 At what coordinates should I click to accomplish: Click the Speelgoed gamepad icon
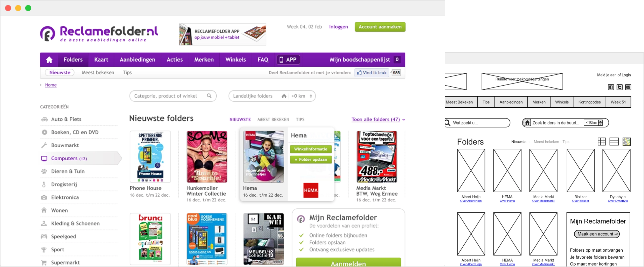(x=44, y=236)
